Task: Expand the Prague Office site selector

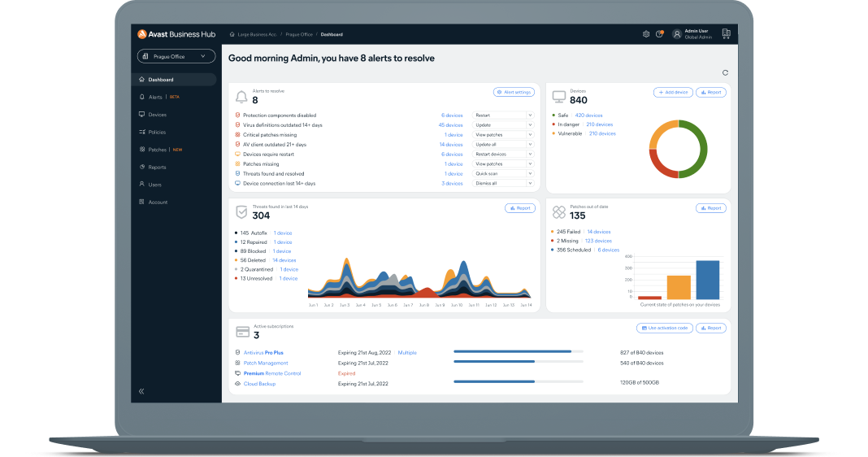Action: point(176,56)
